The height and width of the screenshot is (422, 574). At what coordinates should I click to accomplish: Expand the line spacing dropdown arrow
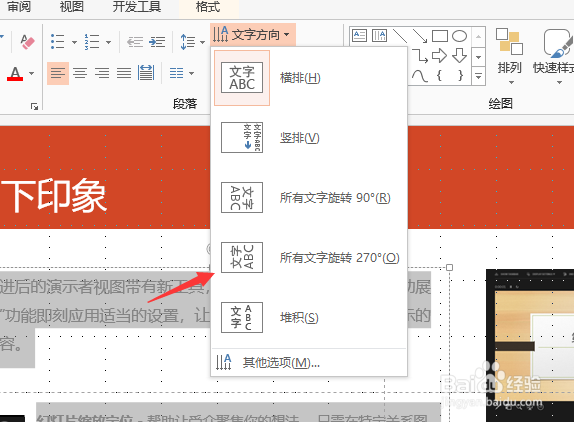click(x=202, y=42)
